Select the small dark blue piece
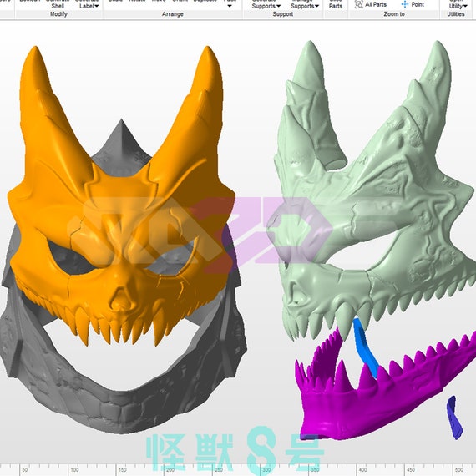Viewport: 476px width, 476px height. 454,418
